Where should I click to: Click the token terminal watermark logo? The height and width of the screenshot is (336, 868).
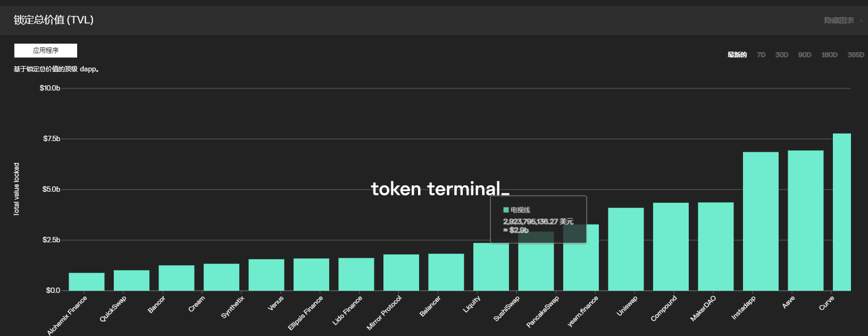coord(439,189)
